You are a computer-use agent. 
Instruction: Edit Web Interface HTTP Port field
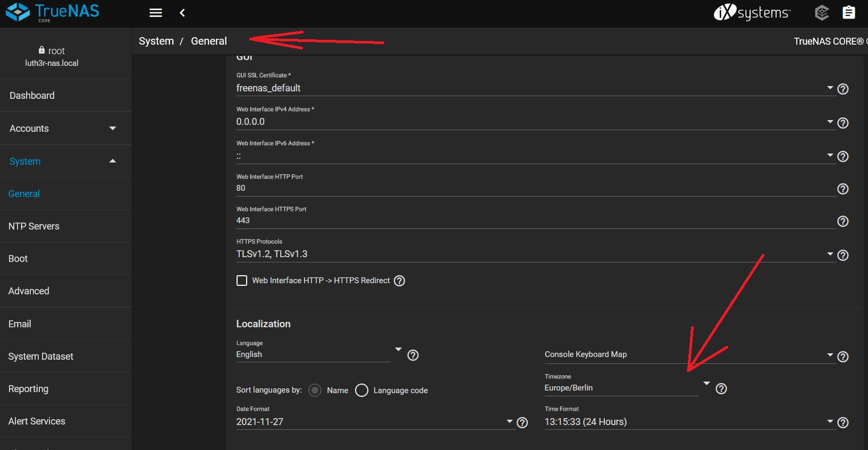click(x=536, y=188)
